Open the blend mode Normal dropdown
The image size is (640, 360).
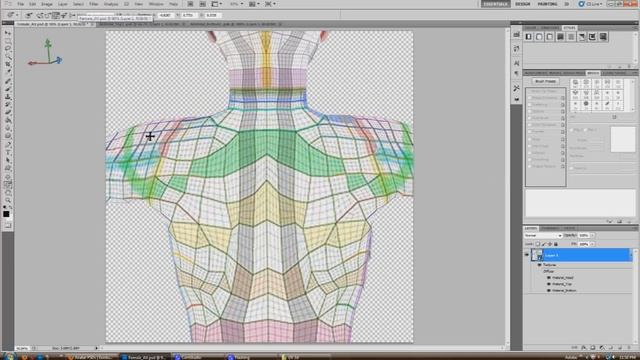[x=544, y=236]
